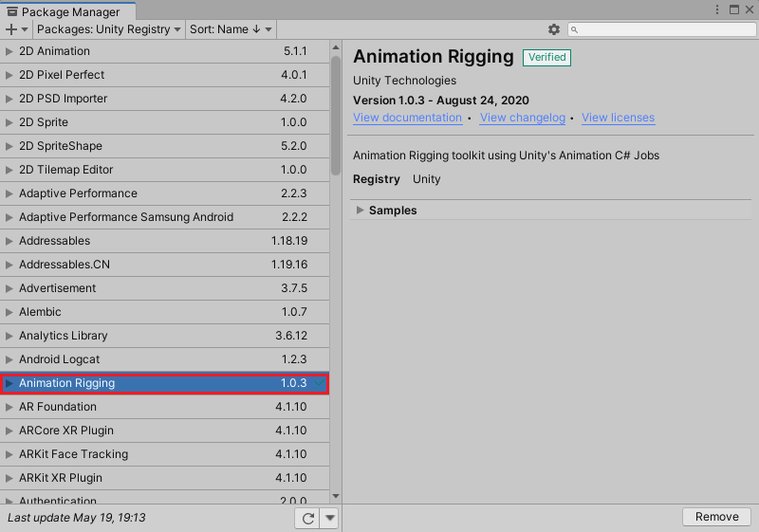Maximize the Package Manager window
759x532 pixels.
(734, 9)
